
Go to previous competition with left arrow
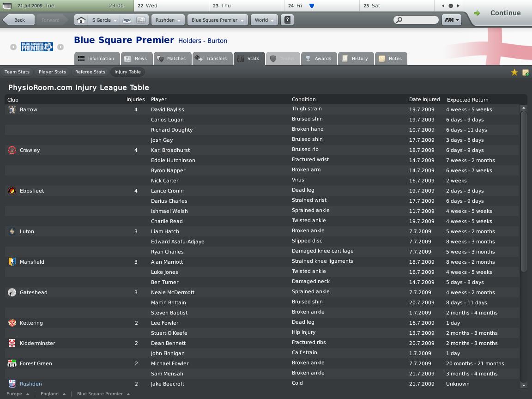[13, 47]
